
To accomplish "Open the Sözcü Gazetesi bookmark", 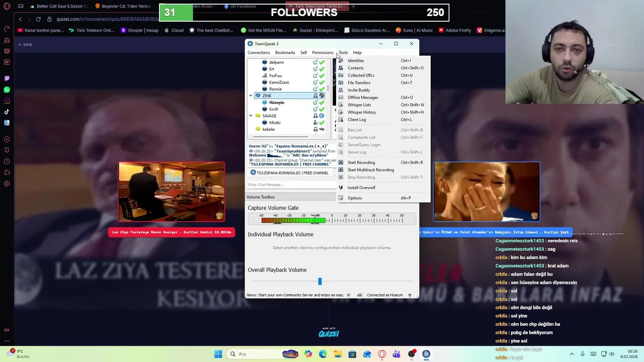I will click(367, 30).
